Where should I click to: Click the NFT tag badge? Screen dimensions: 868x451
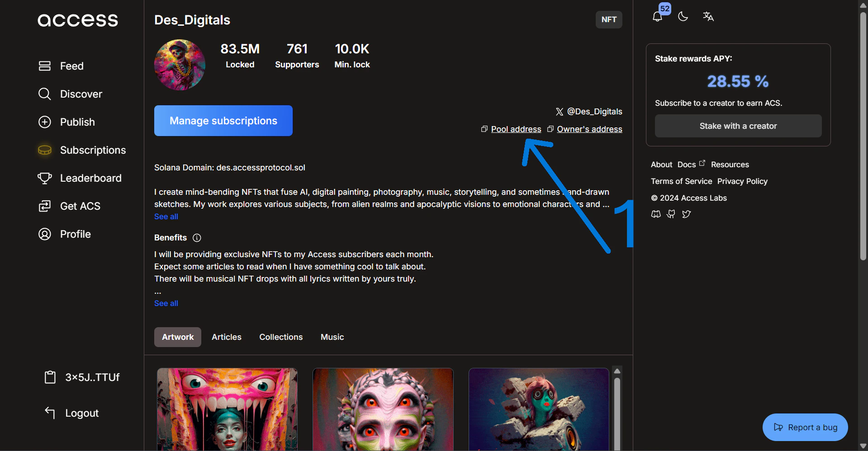(609, 19)
